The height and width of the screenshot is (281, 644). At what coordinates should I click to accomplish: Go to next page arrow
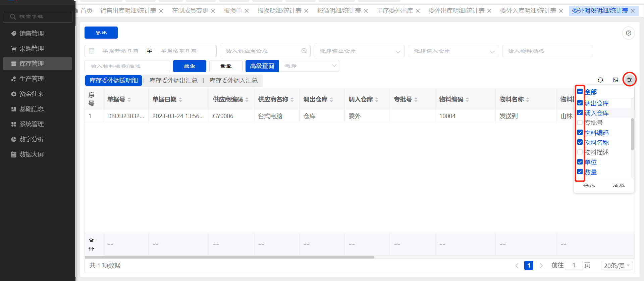[x=541, y=266]
